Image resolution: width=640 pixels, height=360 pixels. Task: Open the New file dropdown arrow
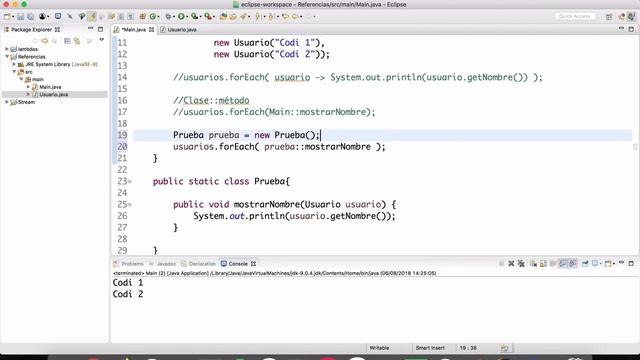tap(13, 17)
